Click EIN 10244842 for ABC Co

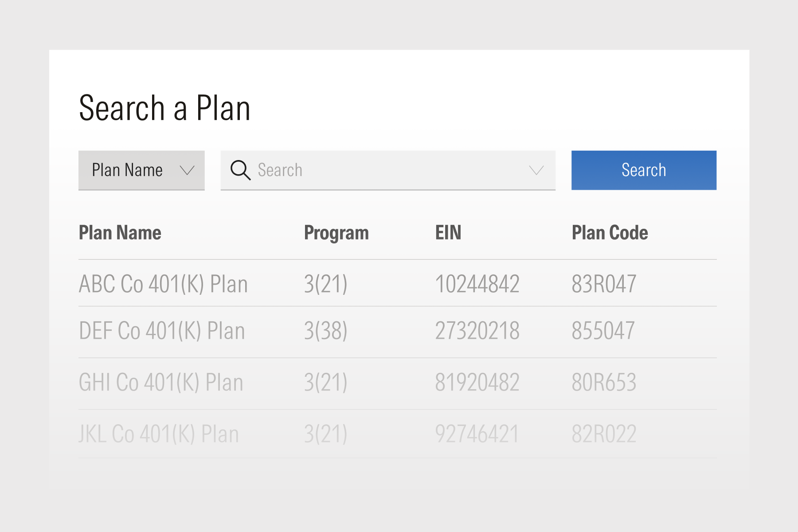tap(477, 284)
